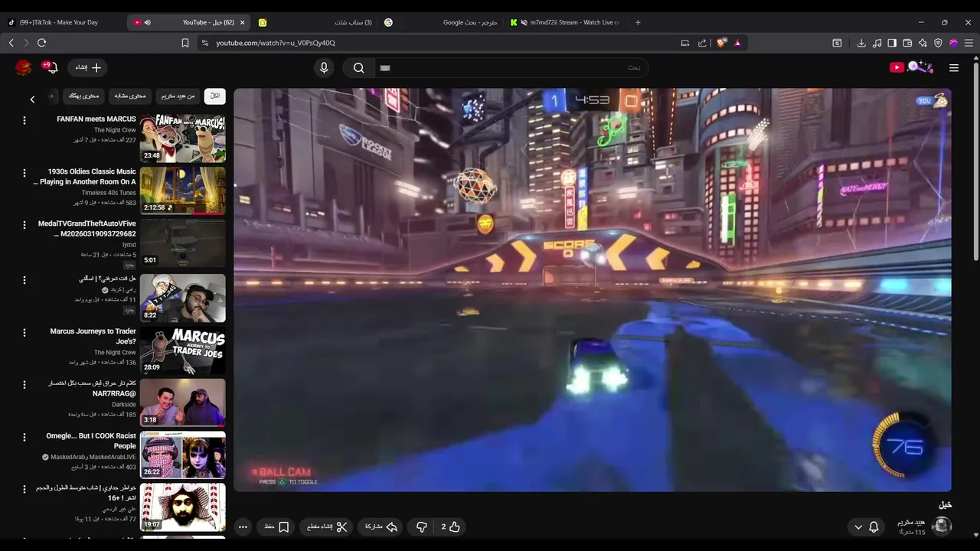Open 1930s Oldies Classic Music thumbnail
Image resolution: width=980 pixels, height=551 pixels.
tap(183, 191)
